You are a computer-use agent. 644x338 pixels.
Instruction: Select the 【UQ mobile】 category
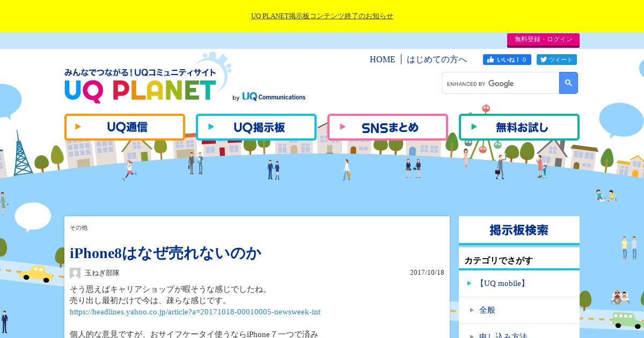pyautogui.click(x=502, y=283)
